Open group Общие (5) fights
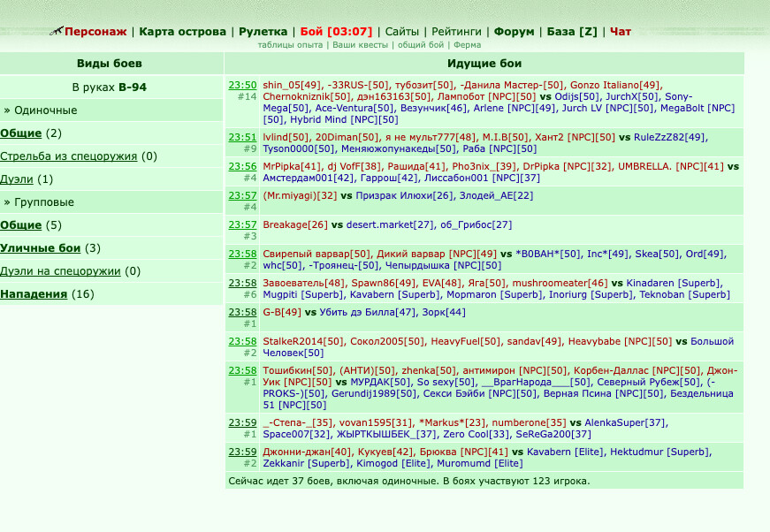770x532 pixels. [x=20, y=224]
